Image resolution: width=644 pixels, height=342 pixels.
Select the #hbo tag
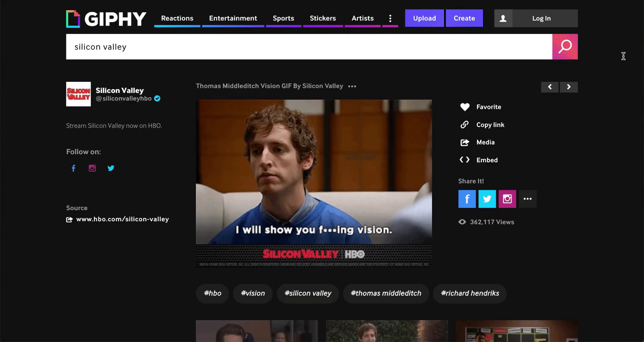pos(213,293)
